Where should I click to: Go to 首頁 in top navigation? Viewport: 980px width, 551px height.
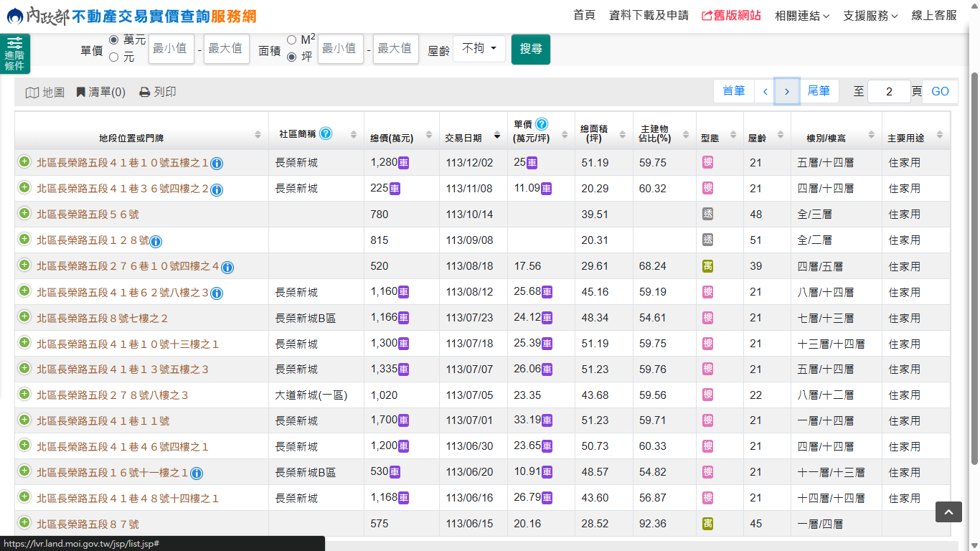pyautogui.click(x=584, y=15)
